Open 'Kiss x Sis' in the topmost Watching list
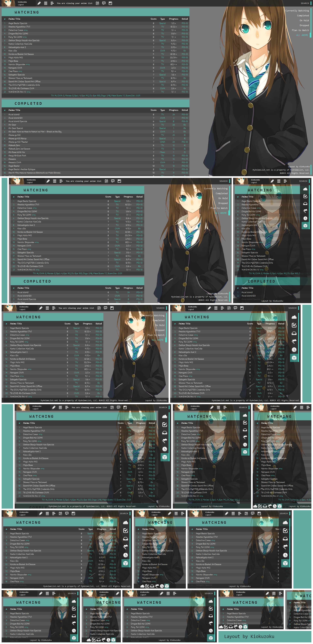Viewport: 313px width, 644px height. pyautogui.click(x=13, y=51)
